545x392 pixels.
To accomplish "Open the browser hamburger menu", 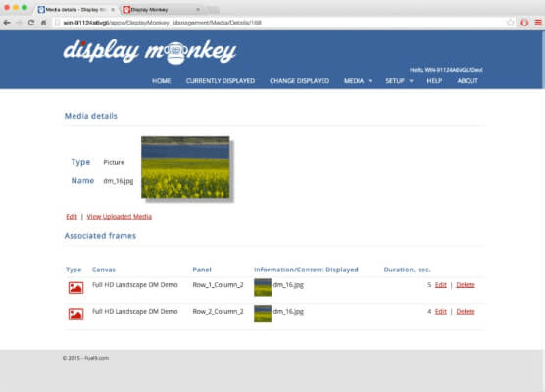I will pos(538,23).
